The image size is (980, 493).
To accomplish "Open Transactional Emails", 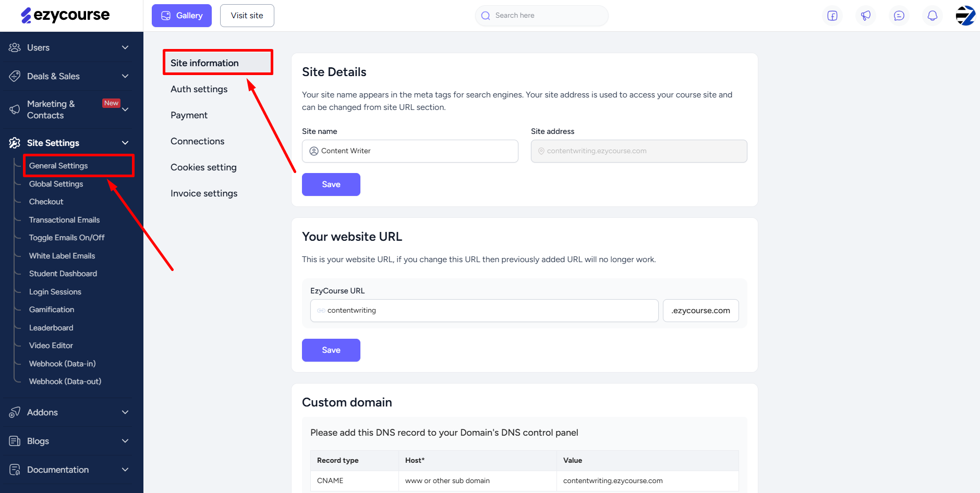I will 64,220.
